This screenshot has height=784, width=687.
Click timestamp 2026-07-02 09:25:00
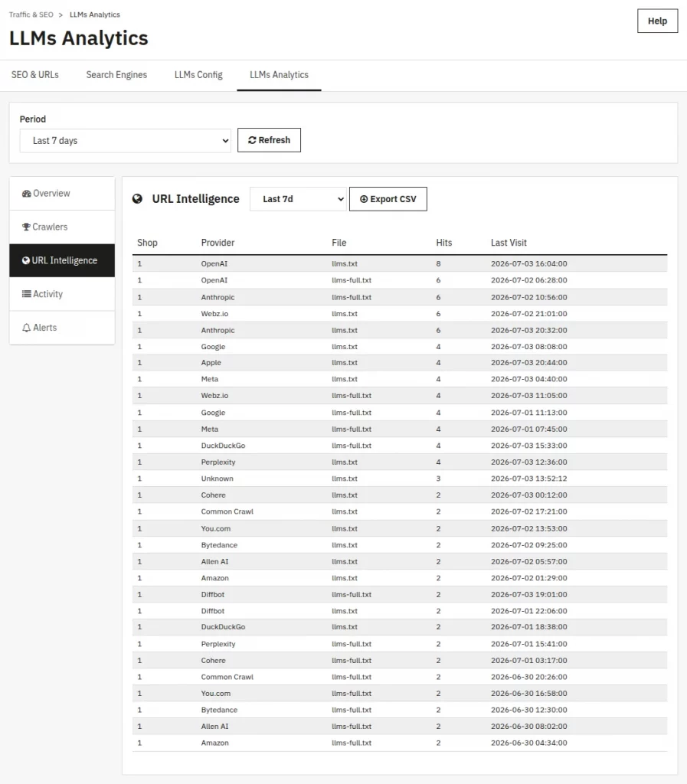(x=529, y=545)
